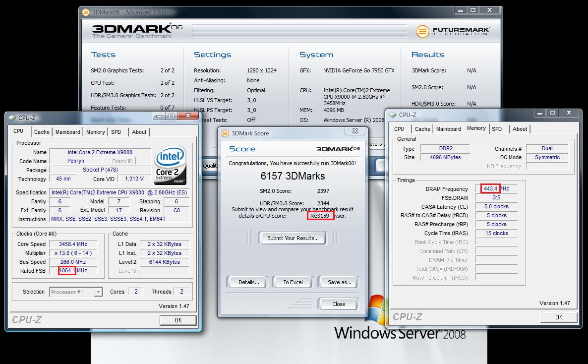Click GFX entry NVIDIA GeForce Go 7950 GTX
The width and height of the screenshot is (588, 364).
tap(358, 70)
